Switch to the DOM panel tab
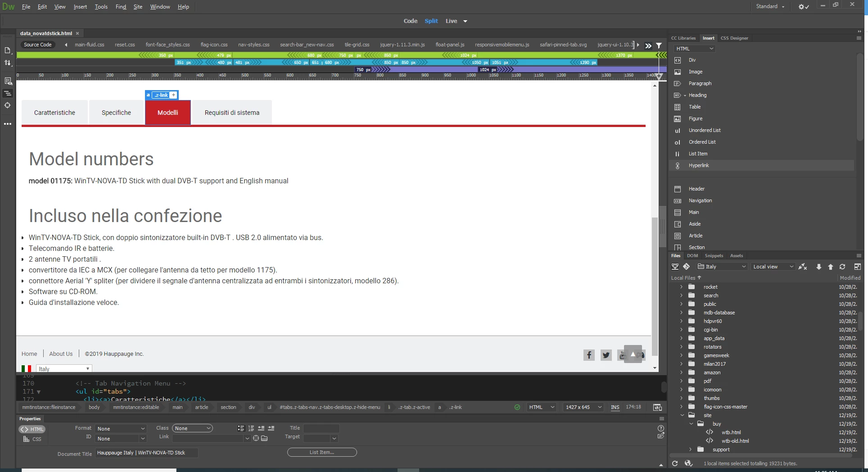Image resolution: width=868 pixels, height=472 pixels. tap(692, 256)
